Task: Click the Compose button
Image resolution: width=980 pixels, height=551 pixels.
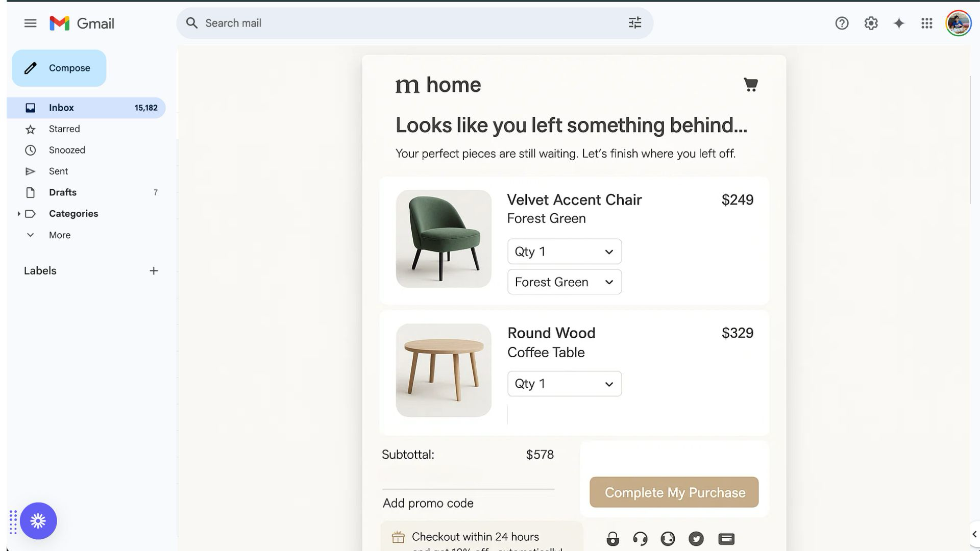Action: (59, 68)
